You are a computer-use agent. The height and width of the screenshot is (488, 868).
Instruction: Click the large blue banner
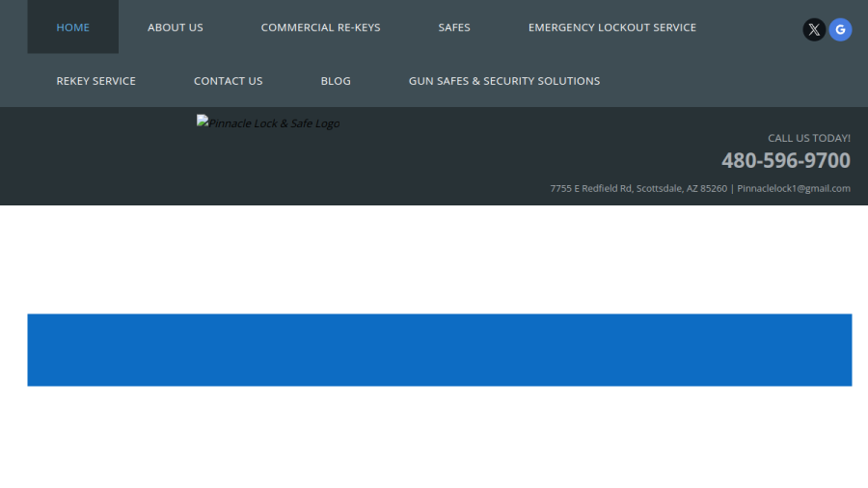click(440, 350)
